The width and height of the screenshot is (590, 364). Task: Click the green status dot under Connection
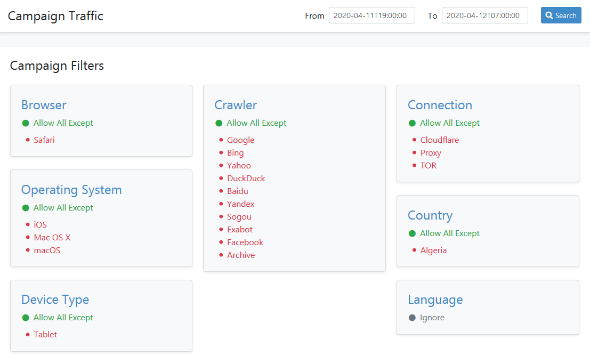coord(412,123)
